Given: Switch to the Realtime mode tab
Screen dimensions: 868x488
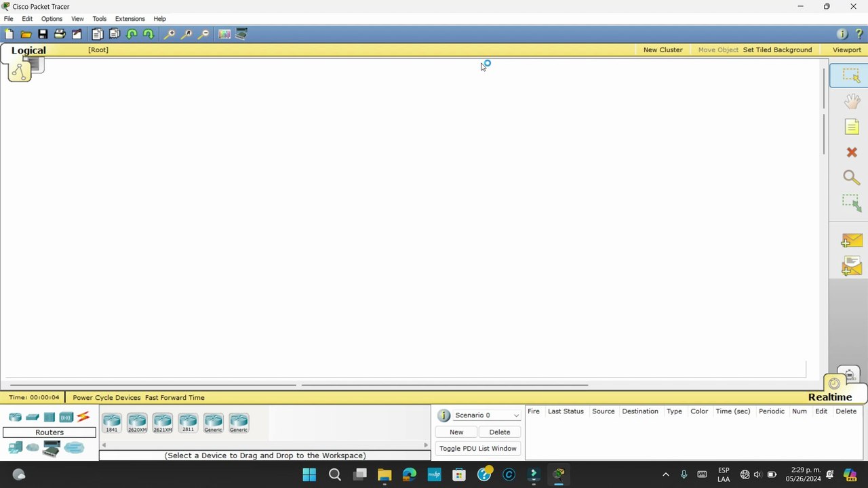Looking at the screenshot, I should point(830,397).
